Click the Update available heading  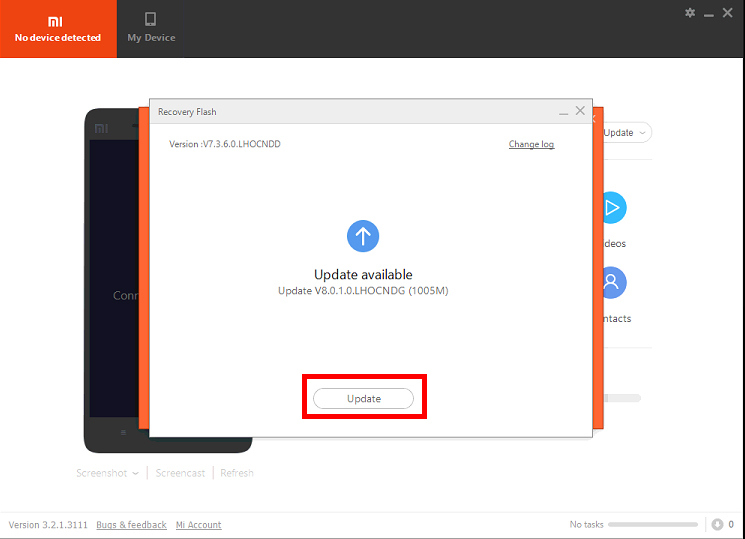click(x=363, y=274)
